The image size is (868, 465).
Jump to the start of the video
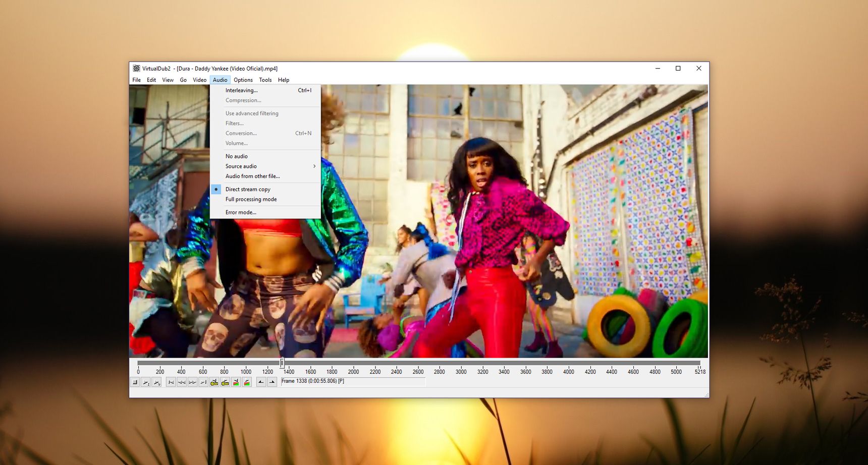point(171,382)
